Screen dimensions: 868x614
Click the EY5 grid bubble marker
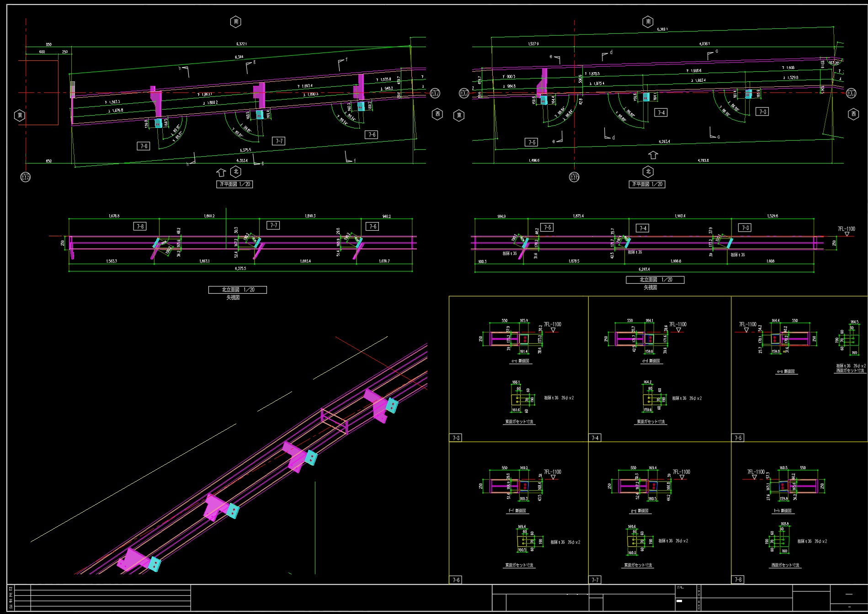coord(26,177)
